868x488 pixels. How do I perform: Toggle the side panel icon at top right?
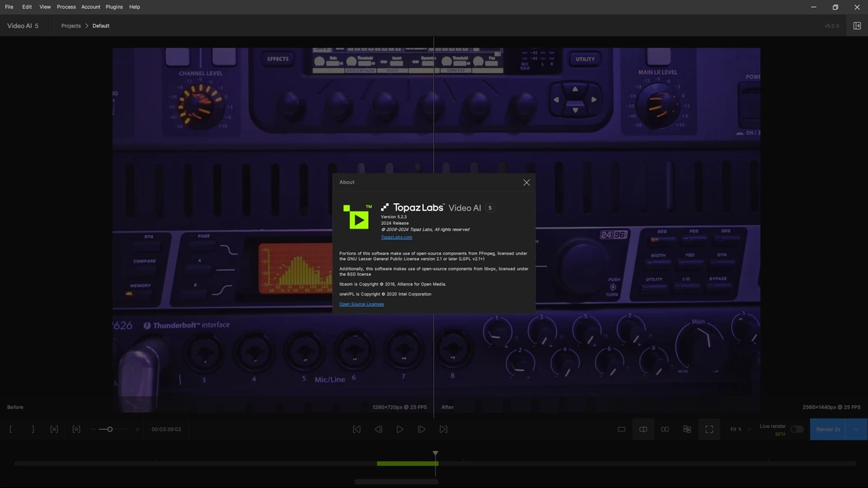[857, 26]
